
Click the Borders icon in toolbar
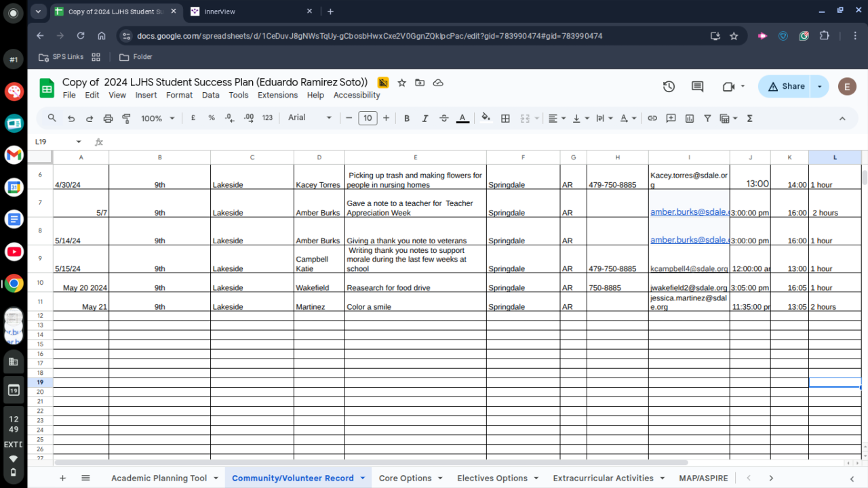pyautogui.click(x=505, y=118)
